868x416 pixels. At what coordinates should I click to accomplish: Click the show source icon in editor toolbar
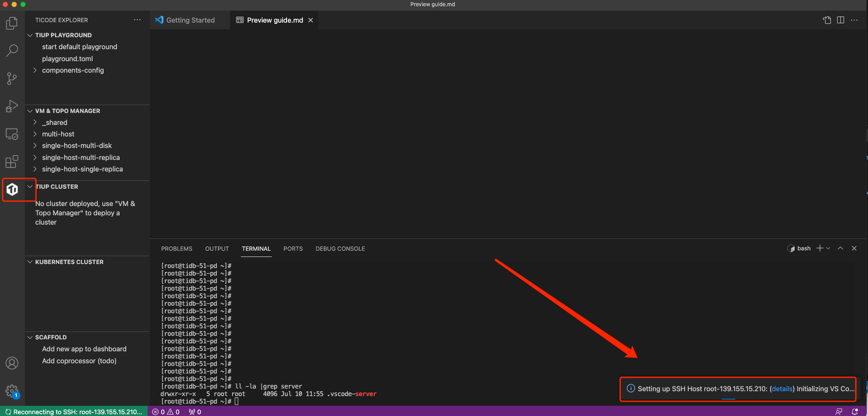(x=827, y=20)
